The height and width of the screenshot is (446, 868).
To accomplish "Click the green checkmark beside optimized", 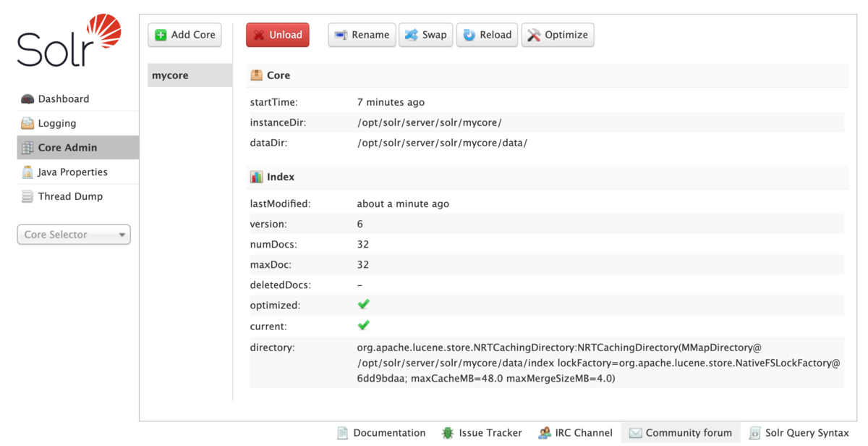I will [x=364, y=305].
